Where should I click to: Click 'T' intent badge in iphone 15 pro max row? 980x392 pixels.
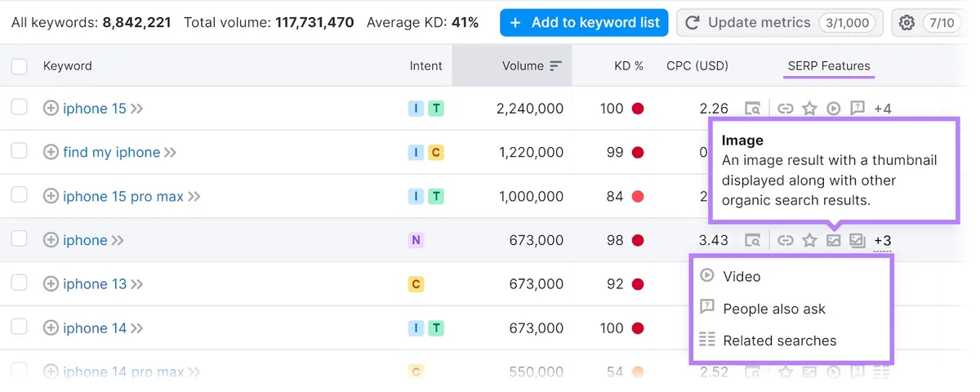436,196
